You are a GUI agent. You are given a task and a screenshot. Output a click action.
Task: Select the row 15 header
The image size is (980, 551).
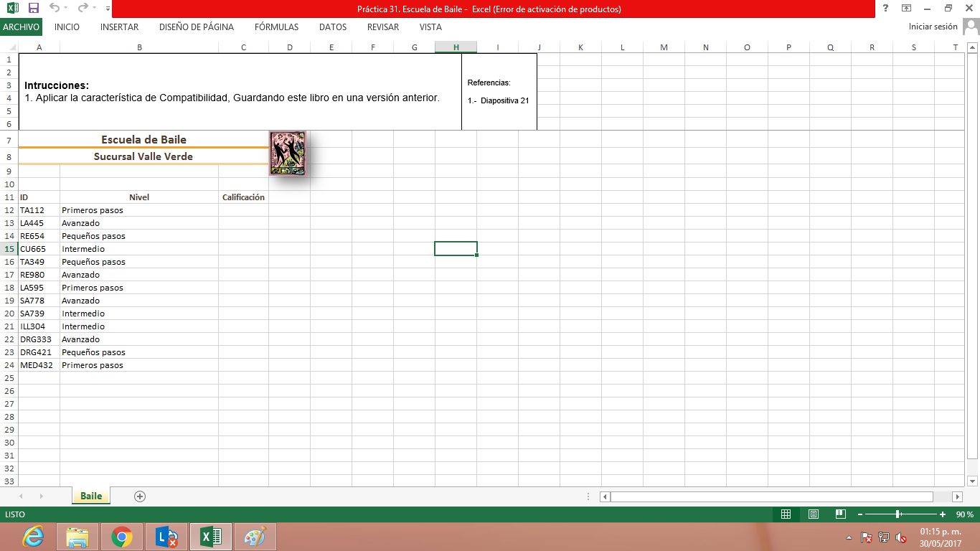[x=9, y=249]
